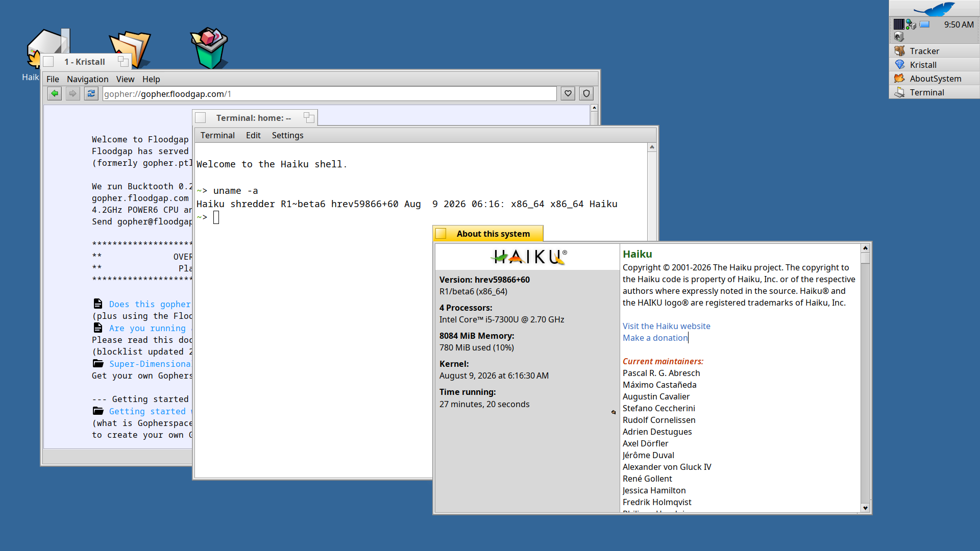Click the ProcessController CPU bars tray icon
Viewport: 980px width, 551px height.
tap(899, 24)
